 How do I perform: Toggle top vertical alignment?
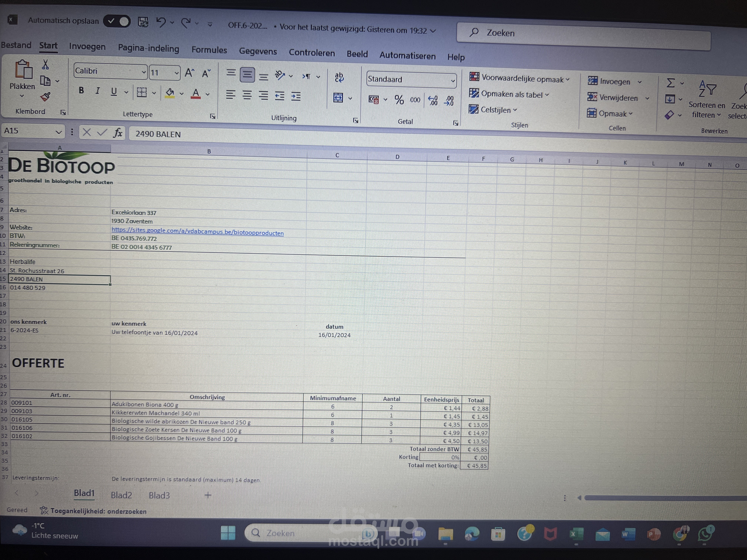pyautogui.click(x=231, y=73)
